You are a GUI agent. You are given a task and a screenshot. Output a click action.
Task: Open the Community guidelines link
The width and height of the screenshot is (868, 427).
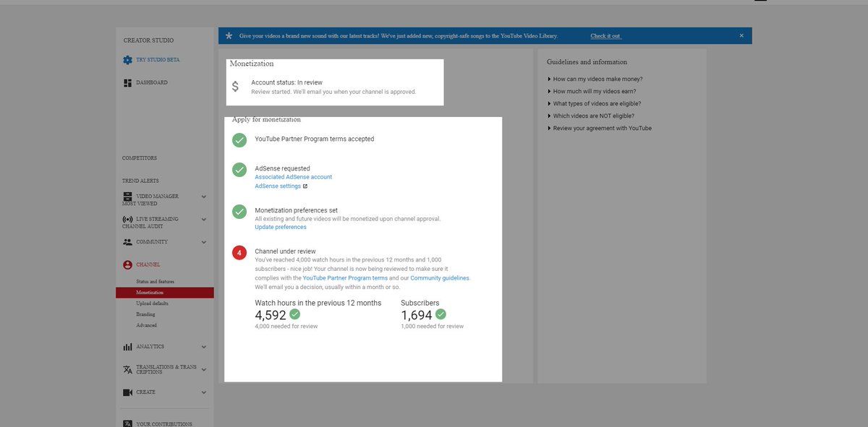coord(440,278)
